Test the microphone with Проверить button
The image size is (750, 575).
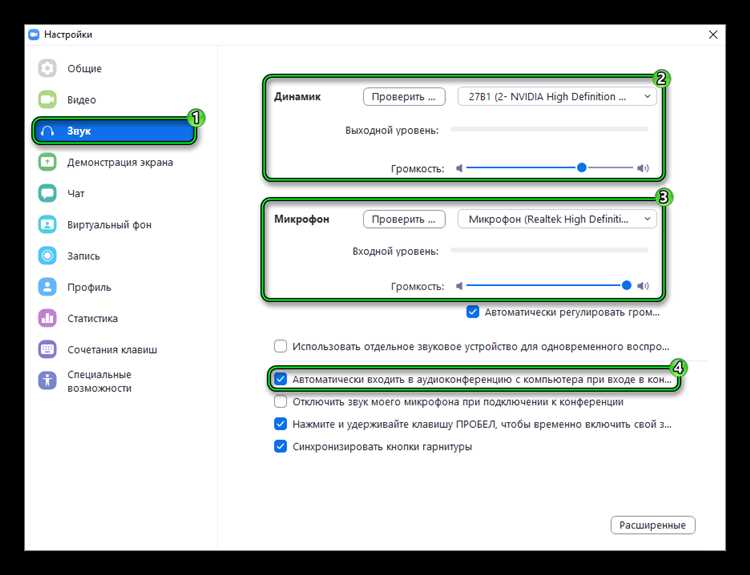tap(404, 219)
